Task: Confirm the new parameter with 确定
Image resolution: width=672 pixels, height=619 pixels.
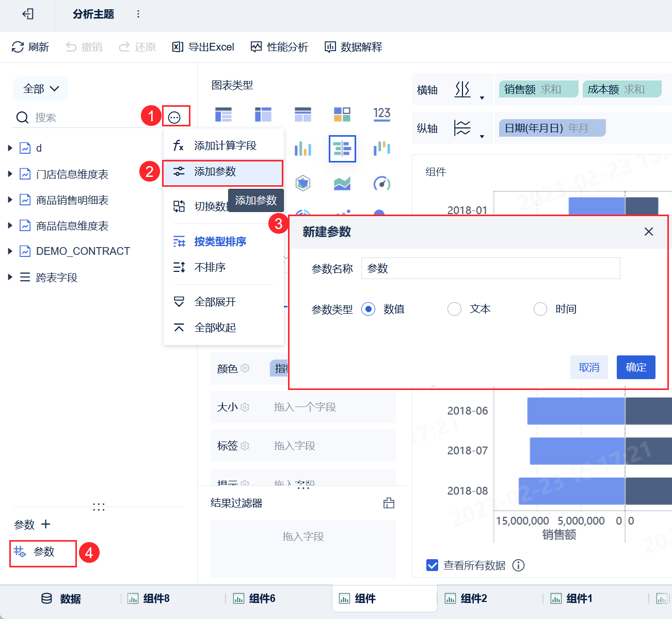Action: pyautogui.click(x=636, y=367)
